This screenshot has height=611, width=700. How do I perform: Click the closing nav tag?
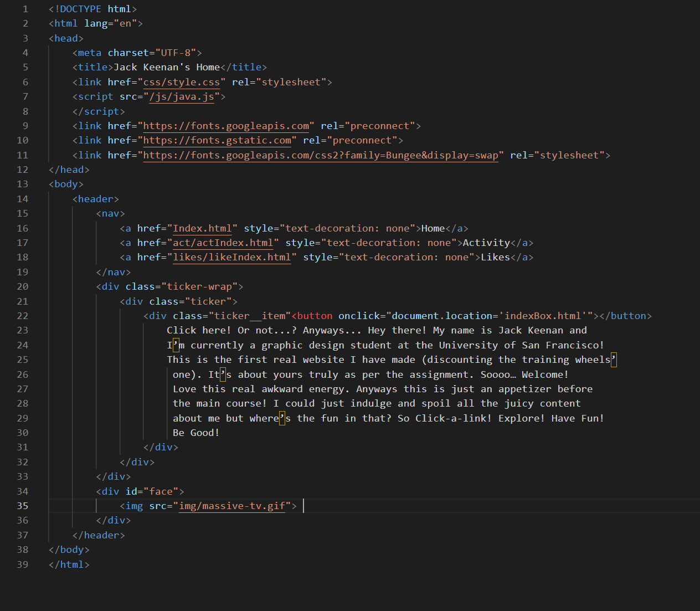click(x=114, y=272)
